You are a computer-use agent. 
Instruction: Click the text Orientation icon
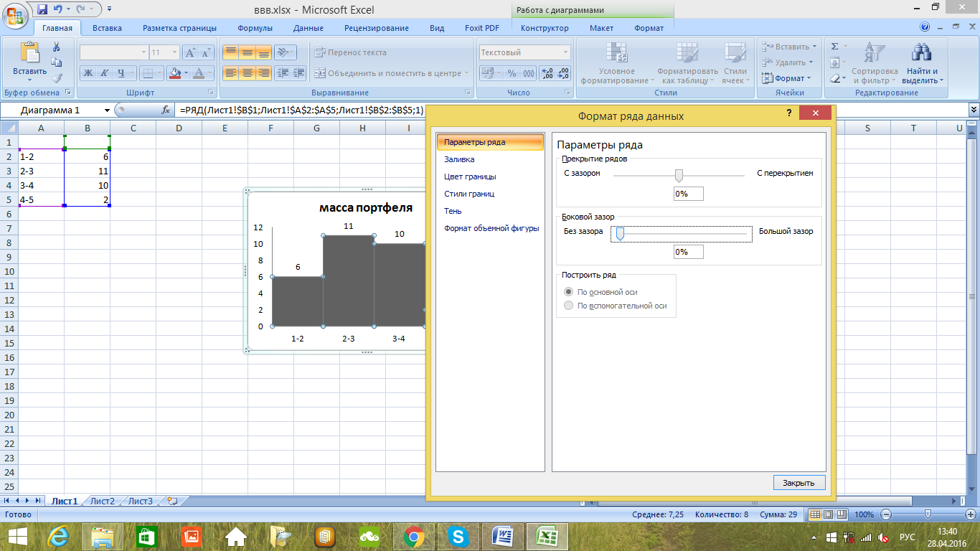coord(283,52)
